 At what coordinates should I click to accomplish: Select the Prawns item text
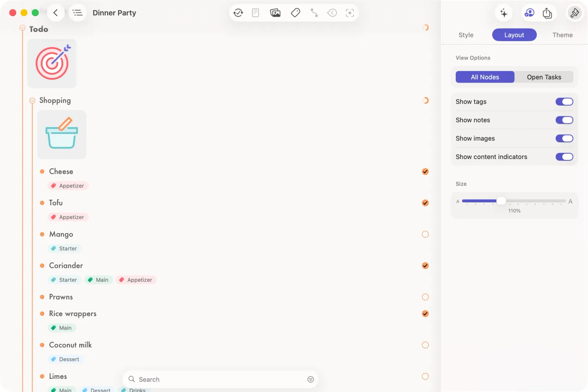(61, 297)
